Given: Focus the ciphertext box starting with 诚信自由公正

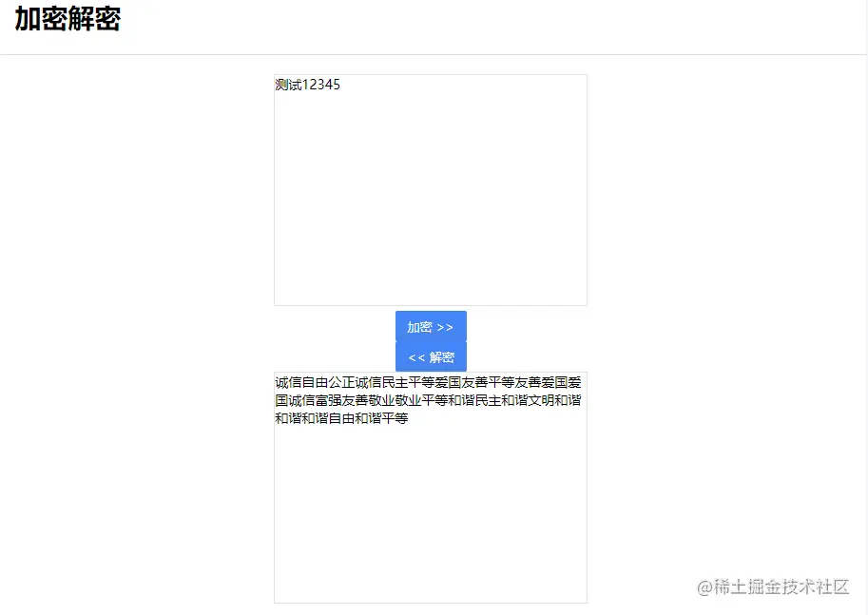Looking at the screenshot, I should [430, 488].
